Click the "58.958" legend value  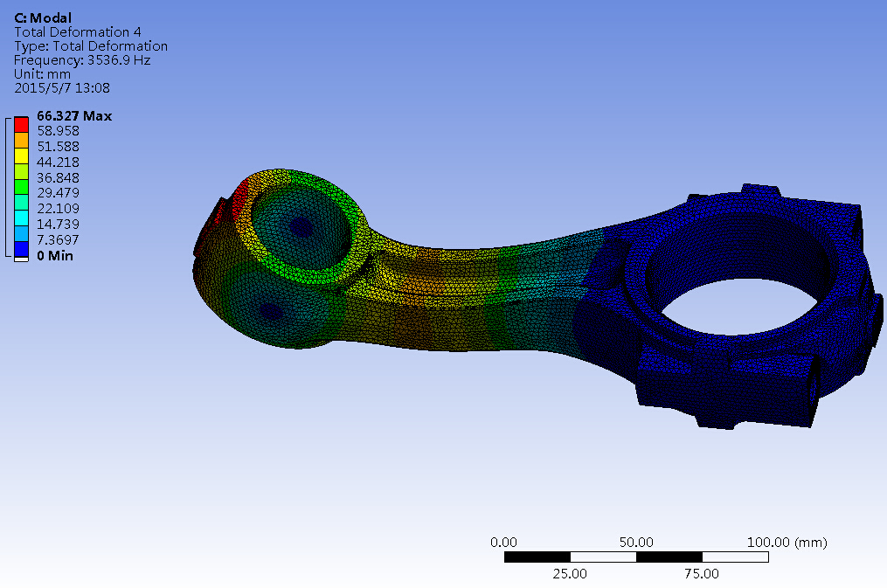coord(58,130)
